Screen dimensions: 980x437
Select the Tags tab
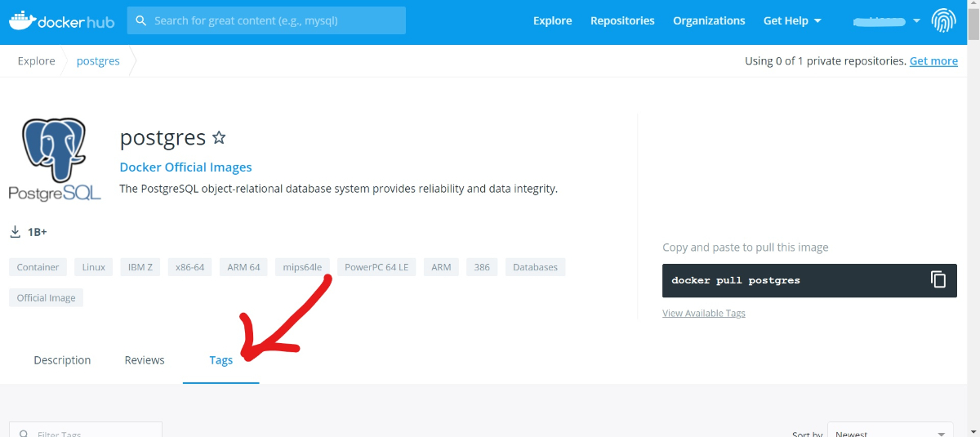(x=221, y=360)
